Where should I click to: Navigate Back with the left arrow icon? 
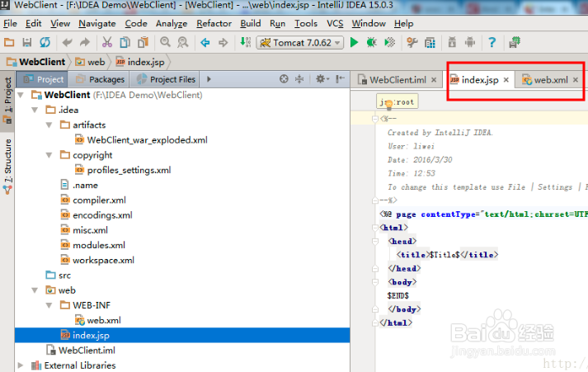205,42
